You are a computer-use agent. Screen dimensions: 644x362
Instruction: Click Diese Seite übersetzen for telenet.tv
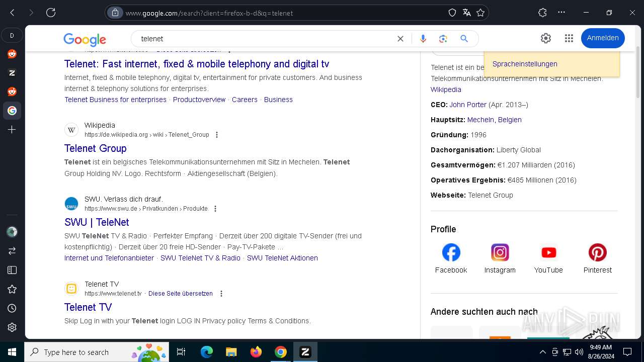181,294
